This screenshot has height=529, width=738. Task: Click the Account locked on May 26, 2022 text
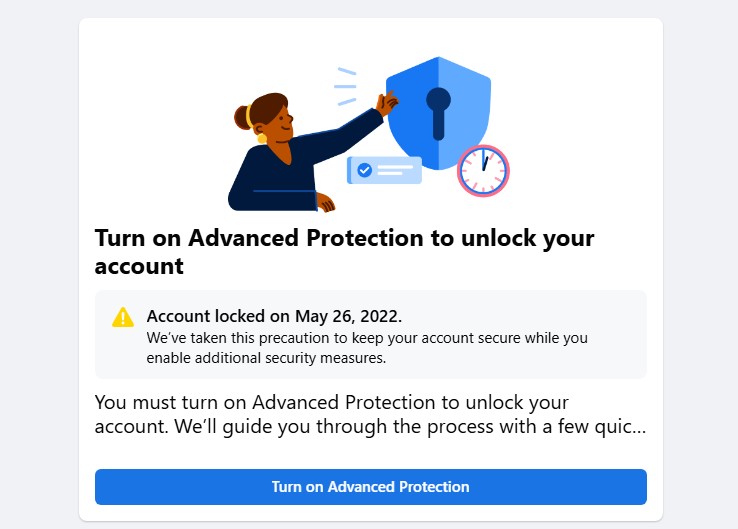(x=274, y=316)
